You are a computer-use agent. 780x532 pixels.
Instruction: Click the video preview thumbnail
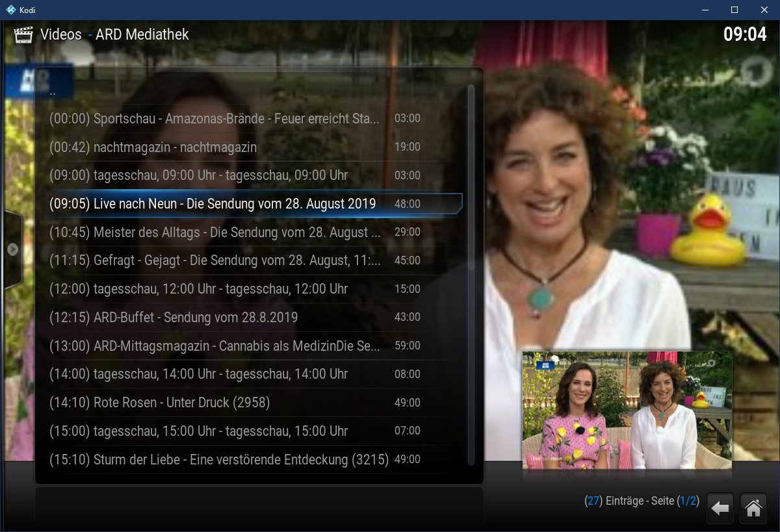click(627, 410)
